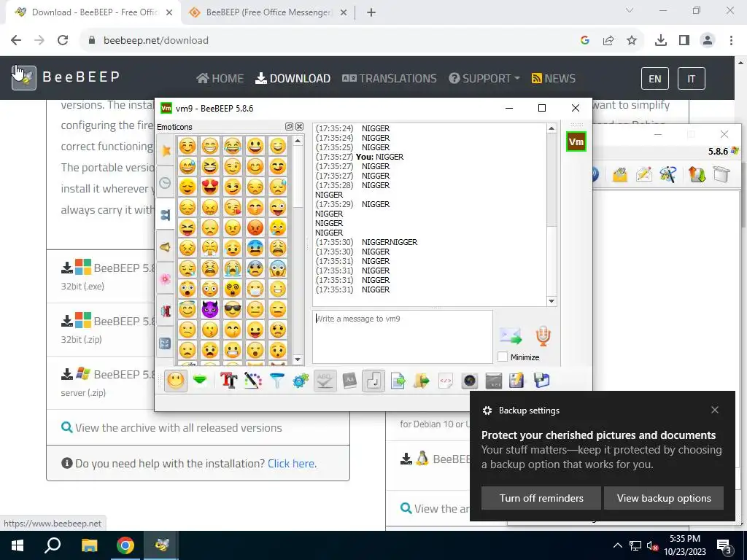Open the DOWNLOAD nav item

click(x=293, y=79)
